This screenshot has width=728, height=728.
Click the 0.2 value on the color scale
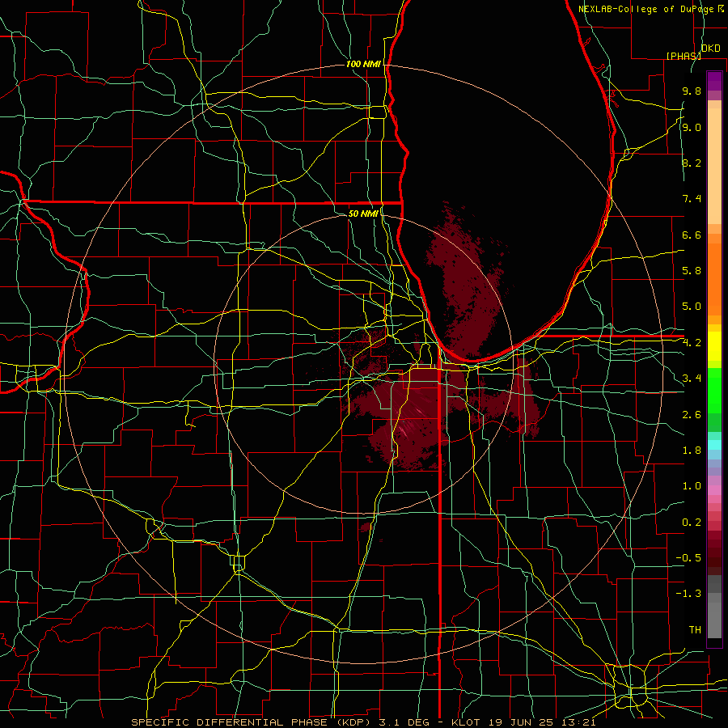pyautogui.click(x=692, y=523)
